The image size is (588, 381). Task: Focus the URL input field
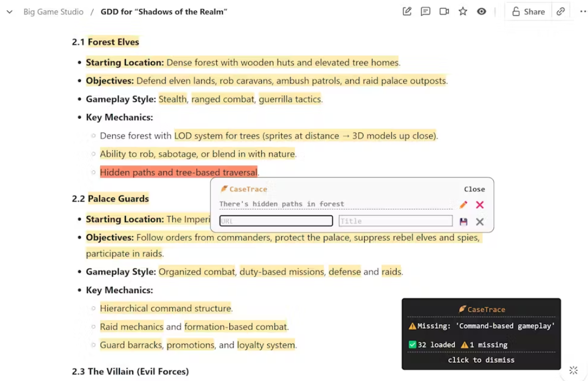276,221
